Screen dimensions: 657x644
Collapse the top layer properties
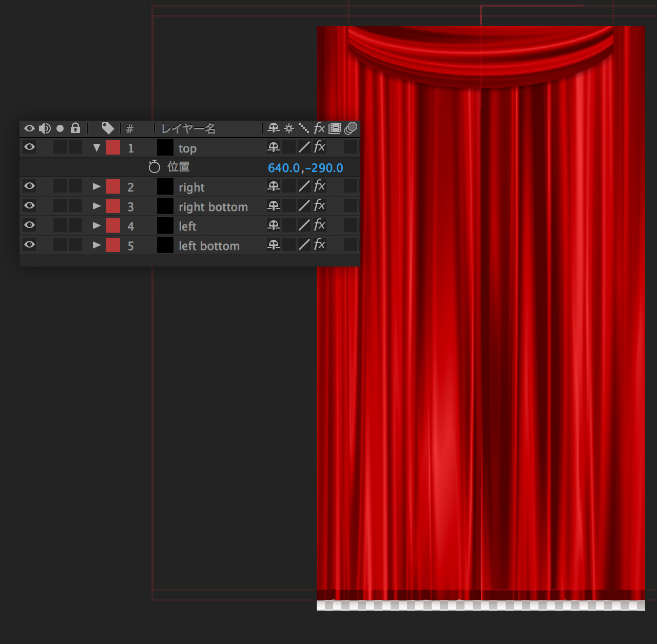pyautogui.click(x=96, y=148)
